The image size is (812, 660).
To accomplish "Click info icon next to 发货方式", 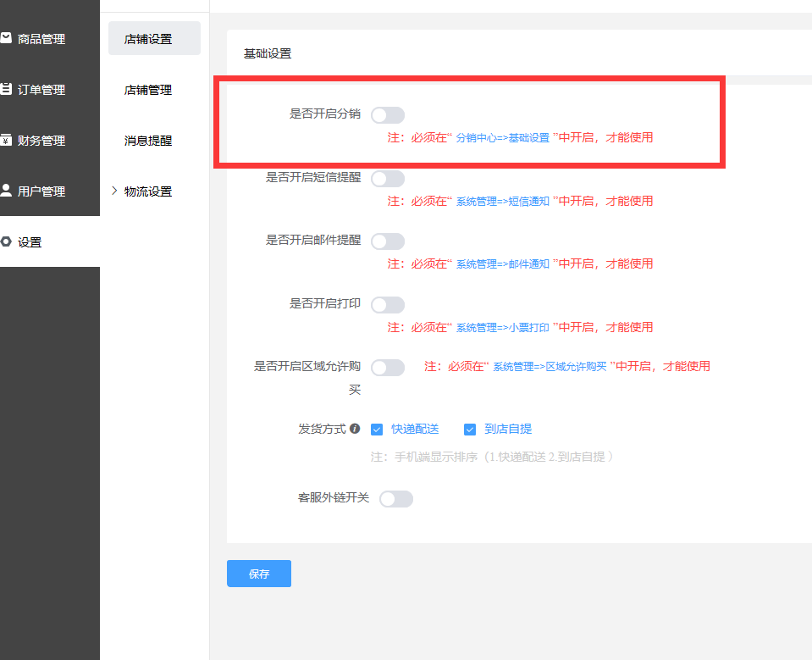I will coord(355,429).
